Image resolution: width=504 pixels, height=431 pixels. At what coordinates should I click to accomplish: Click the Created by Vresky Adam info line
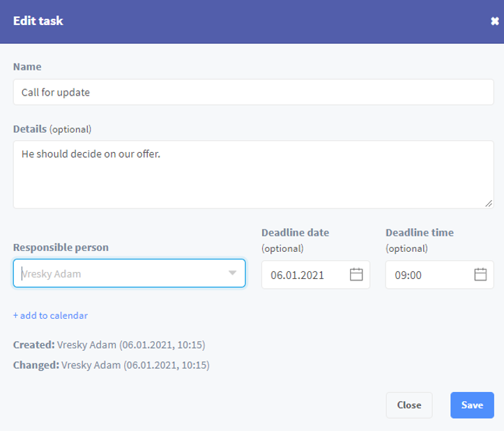pos(109,345)
